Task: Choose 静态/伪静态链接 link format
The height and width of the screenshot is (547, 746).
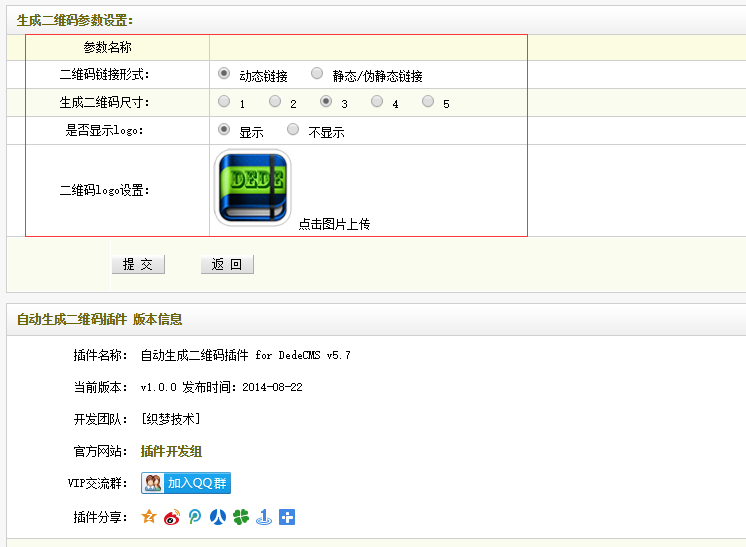Action: click(x=317, y=73)
